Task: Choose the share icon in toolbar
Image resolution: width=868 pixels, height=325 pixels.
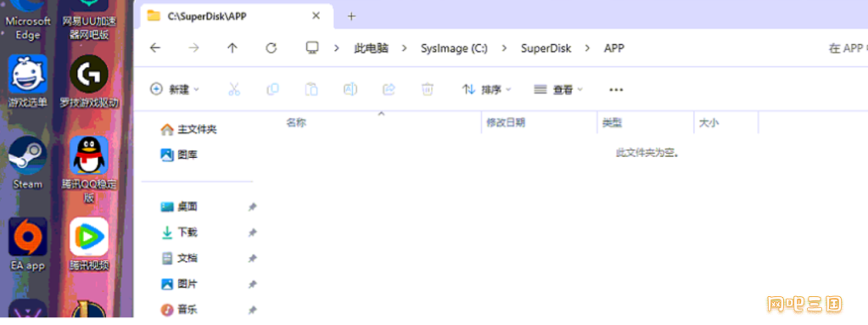Action: coord(389,89)
